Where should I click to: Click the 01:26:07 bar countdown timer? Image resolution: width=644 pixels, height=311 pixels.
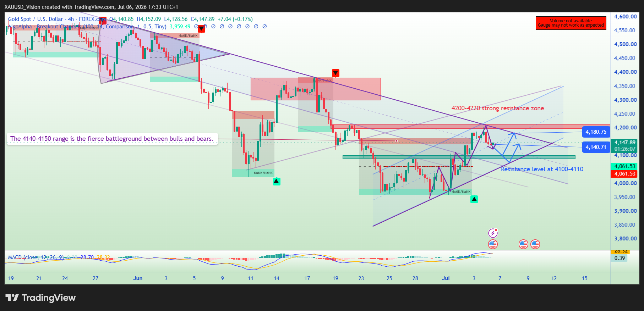click(x=625, y=149)
